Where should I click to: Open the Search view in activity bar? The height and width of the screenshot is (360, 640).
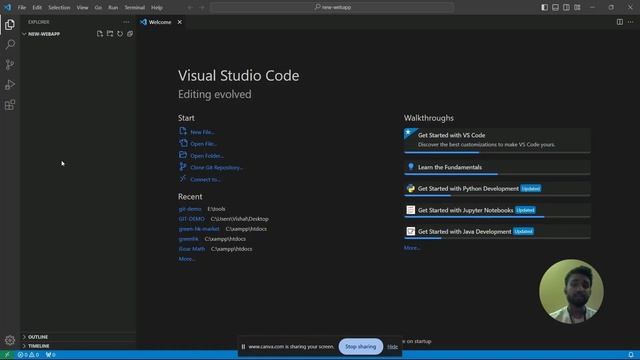click(x=10, y=44)
